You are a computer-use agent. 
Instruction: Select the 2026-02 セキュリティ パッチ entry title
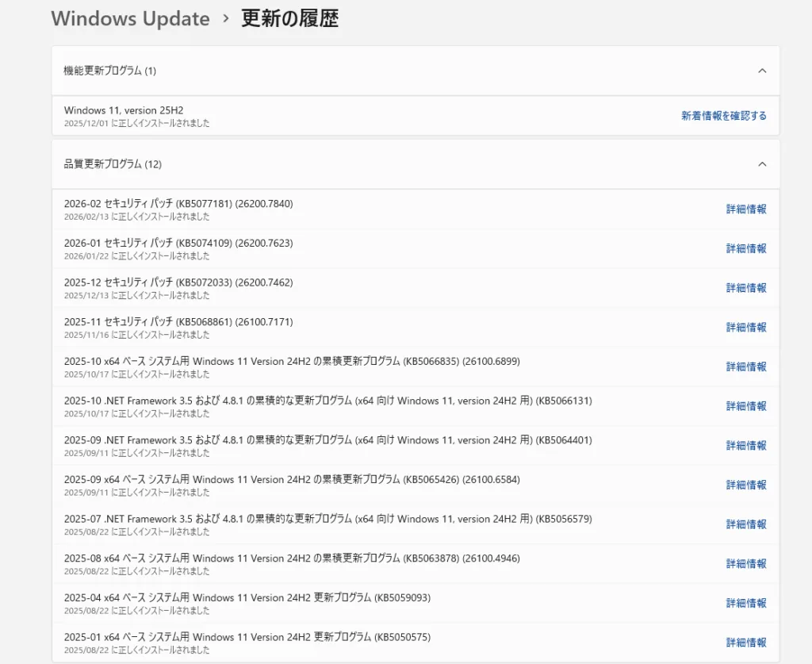(178, 204)
